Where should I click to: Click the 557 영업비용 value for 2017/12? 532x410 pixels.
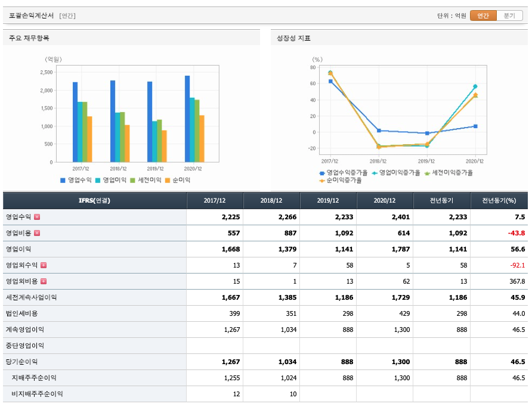(234, 234)
